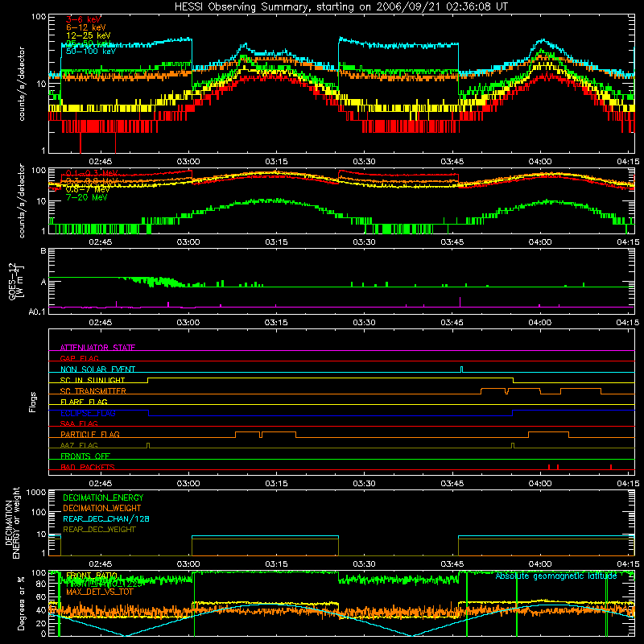
Task: Click the 1000 label on decimation axis
Action: click(x=36, y=492)
